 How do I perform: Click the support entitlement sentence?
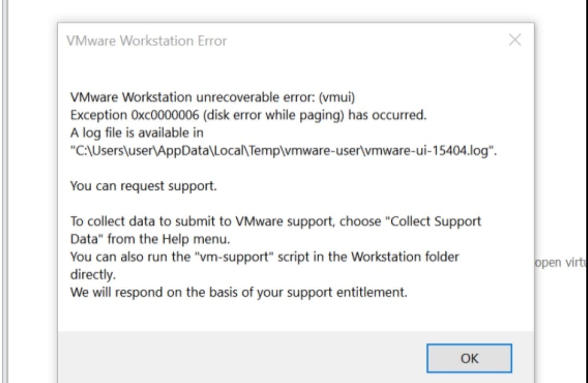(238, 292)
